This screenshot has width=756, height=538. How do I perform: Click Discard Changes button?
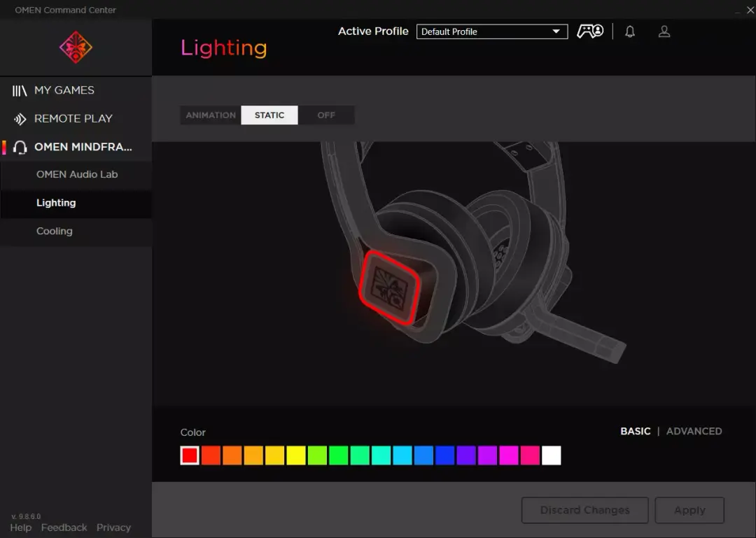pos(584,510)
